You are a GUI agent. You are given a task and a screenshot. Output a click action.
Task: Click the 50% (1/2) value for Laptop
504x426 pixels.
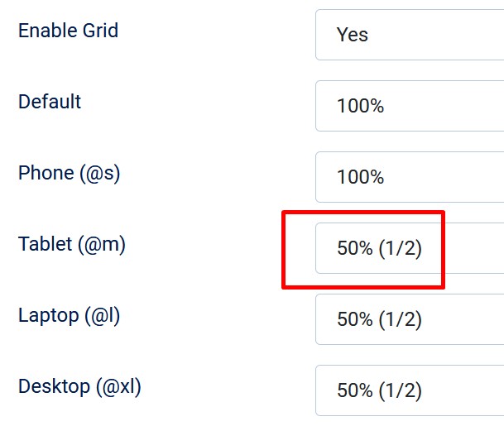(379, 319)
